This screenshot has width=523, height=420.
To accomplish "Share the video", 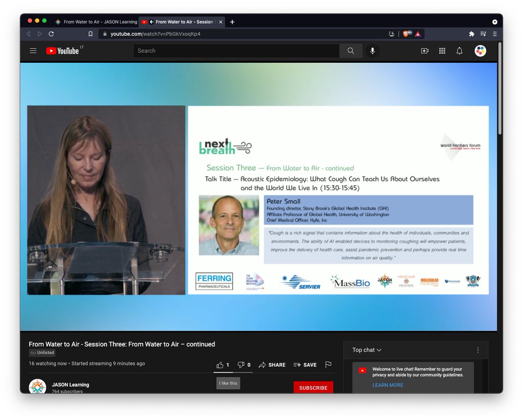I will coord(272,365).
